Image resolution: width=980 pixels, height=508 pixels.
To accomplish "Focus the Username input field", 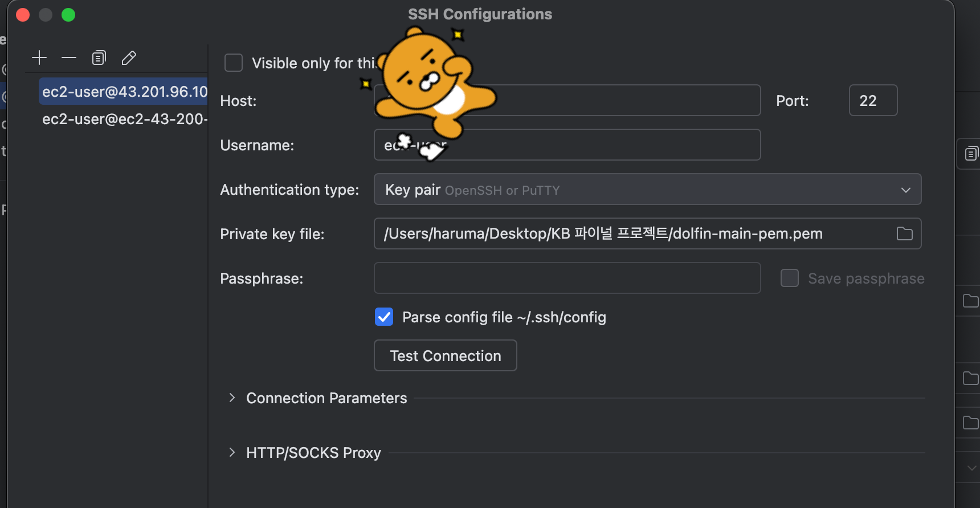I will [x=567, y=145].
